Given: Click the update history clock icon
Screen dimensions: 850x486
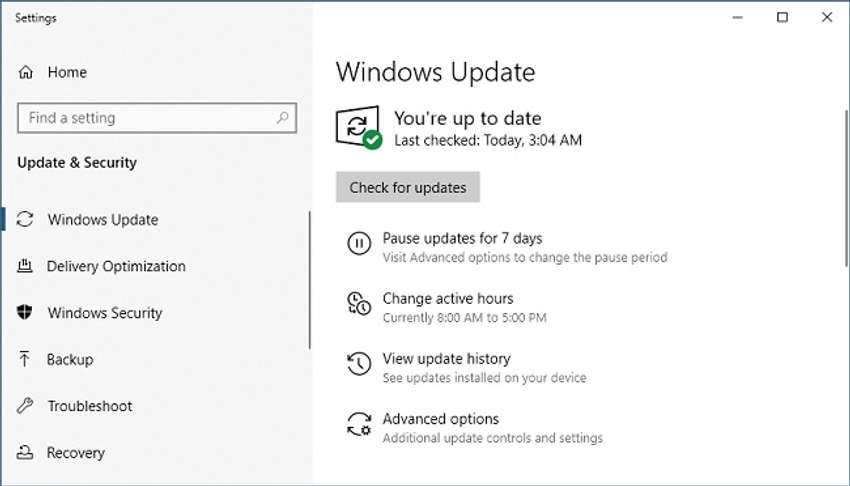Looking at the screenshot, I should click(359, 364).
